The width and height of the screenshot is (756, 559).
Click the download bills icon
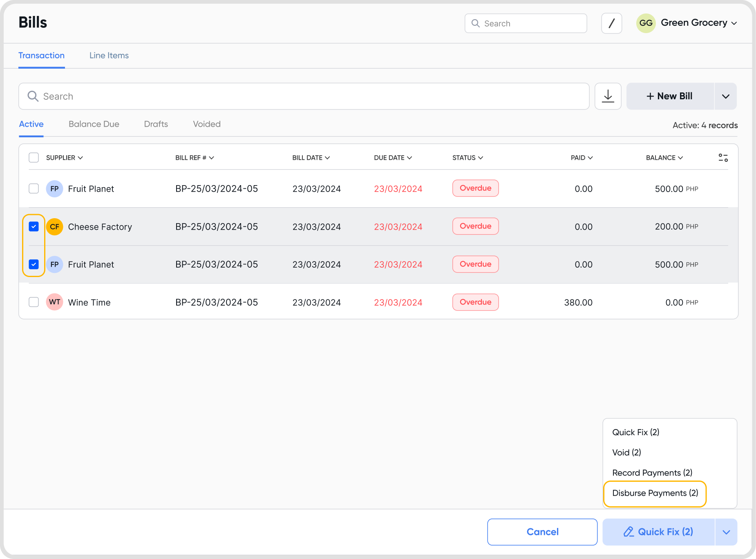[x=608, y=96]
